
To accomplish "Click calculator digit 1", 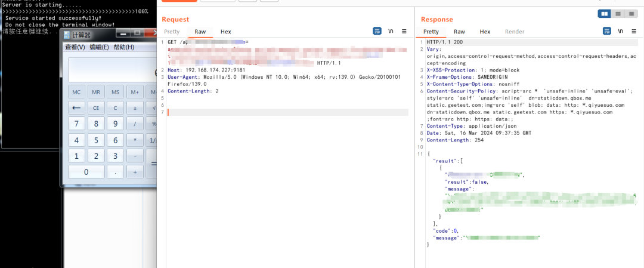I will tap(76, 156).
